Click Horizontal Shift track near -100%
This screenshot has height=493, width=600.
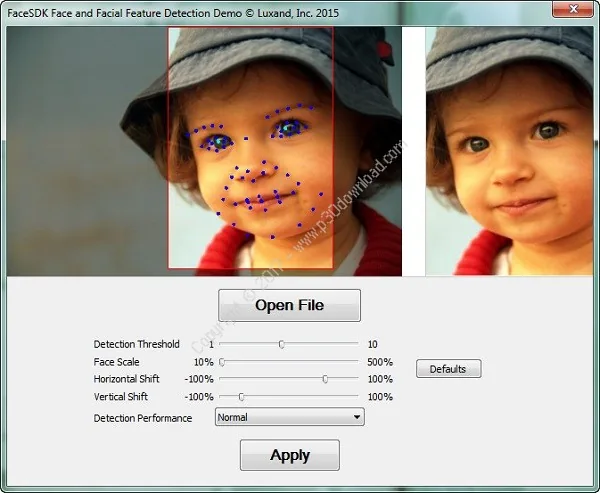click(x=227, y=378)
